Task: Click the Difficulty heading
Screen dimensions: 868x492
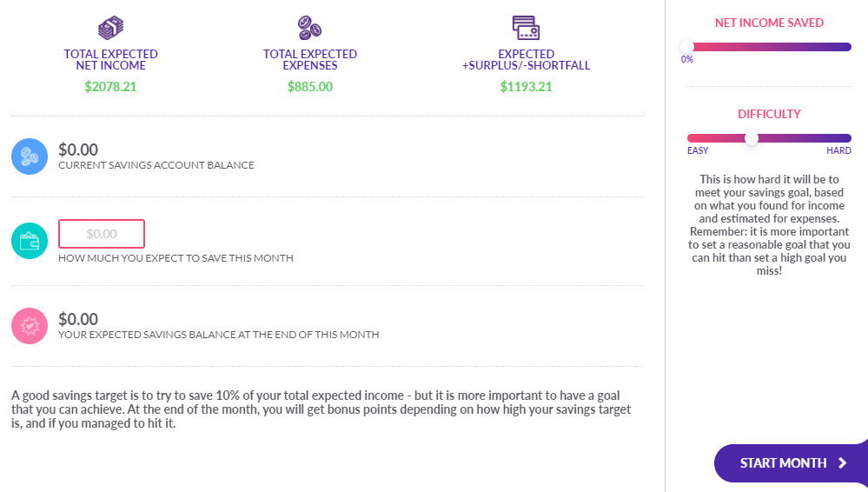Action: [x=769, y=114]
